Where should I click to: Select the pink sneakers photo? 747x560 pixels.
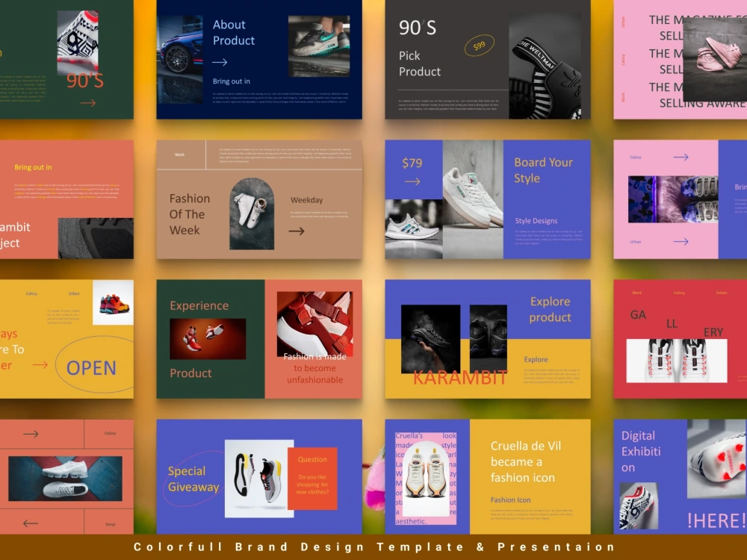coord(715,60)
